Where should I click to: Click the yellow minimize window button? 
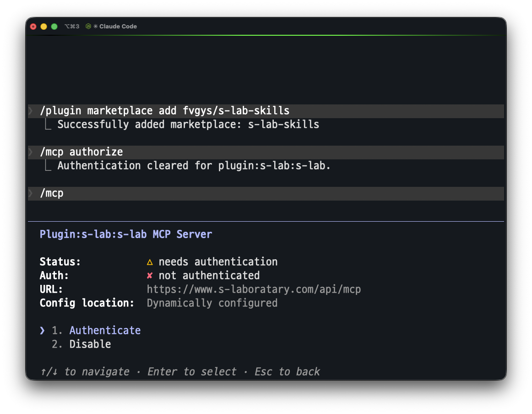pos(44,27)
